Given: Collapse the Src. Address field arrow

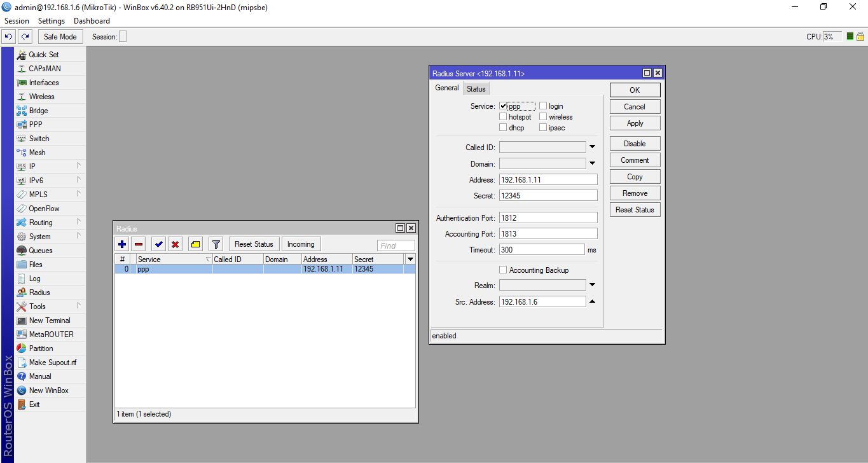Looking at the screenshot, I should (592, 301).
